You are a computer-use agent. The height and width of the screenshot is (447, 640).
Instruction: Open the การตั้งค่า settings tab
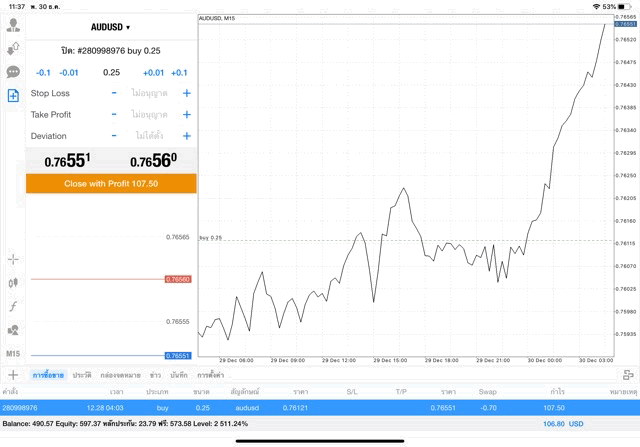click(x=211, y=375)
